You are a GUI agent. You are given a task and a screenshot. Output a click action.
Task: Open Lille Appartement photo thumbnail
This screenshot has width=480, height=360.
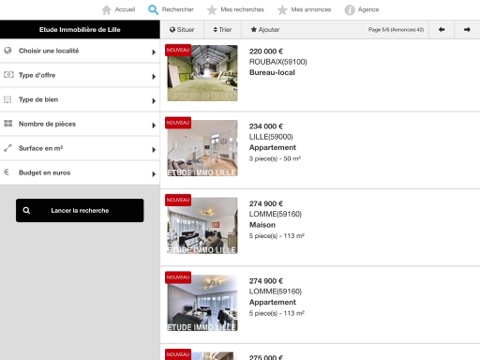[202, 148]
